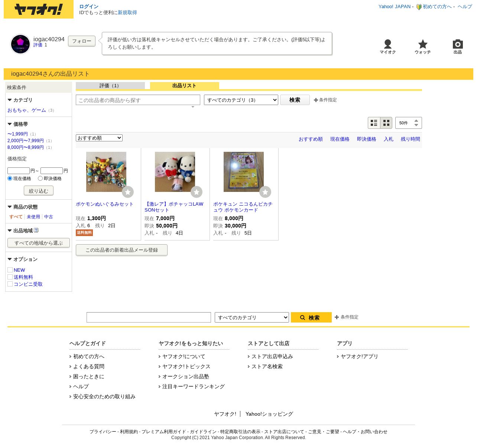This screenshot has height=448, width=477.
Task: Click the フォロー button
Action: (82, 41)
